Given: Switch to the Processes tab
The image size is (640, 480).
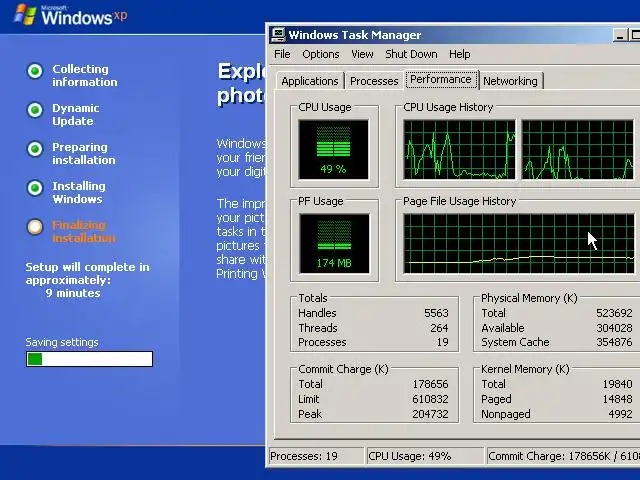Looking at the screenshot, I should (374, 81).
